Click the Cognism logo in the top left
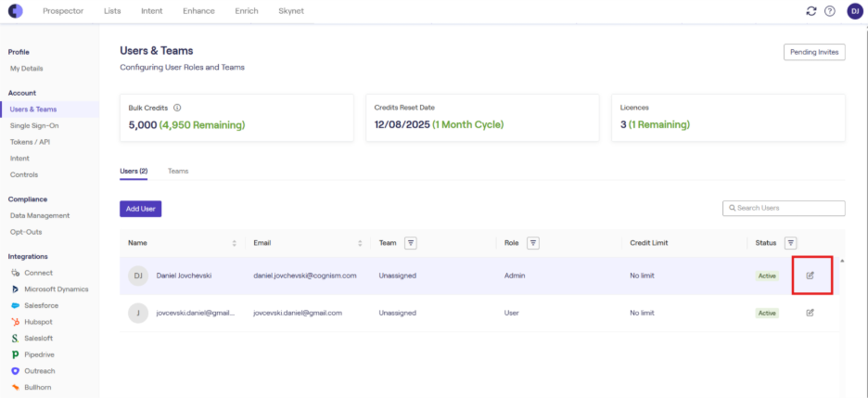Image resolution: width=868 pixels, height=398 pixels. tap(16, 11)
